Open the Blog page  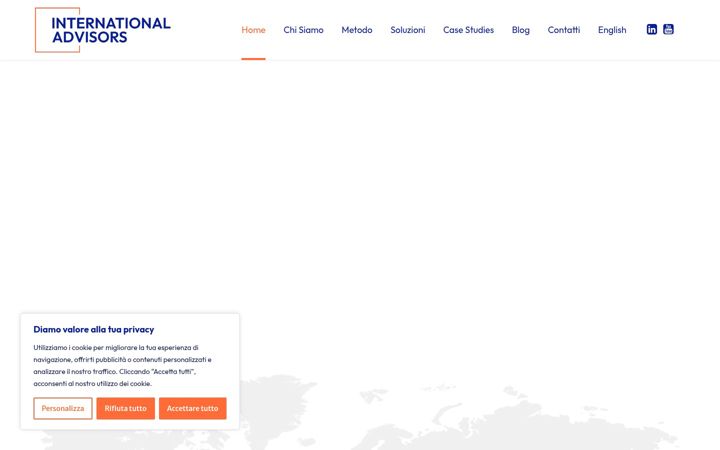point(521,30)
